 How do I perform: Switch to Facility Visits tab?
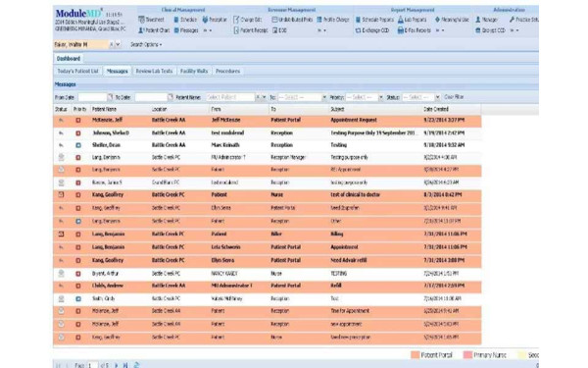tap(194, 71)
